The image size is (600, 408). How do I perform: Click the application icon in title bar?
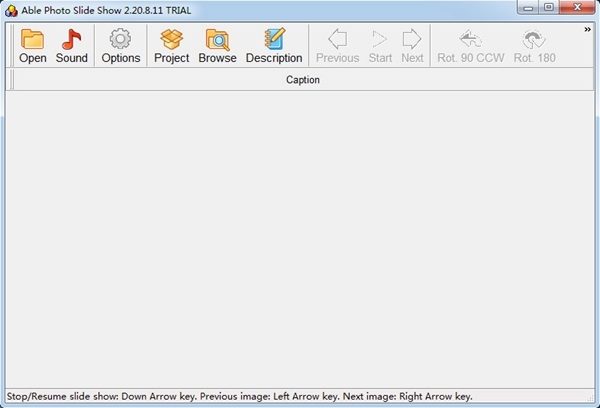coord(11,10)
